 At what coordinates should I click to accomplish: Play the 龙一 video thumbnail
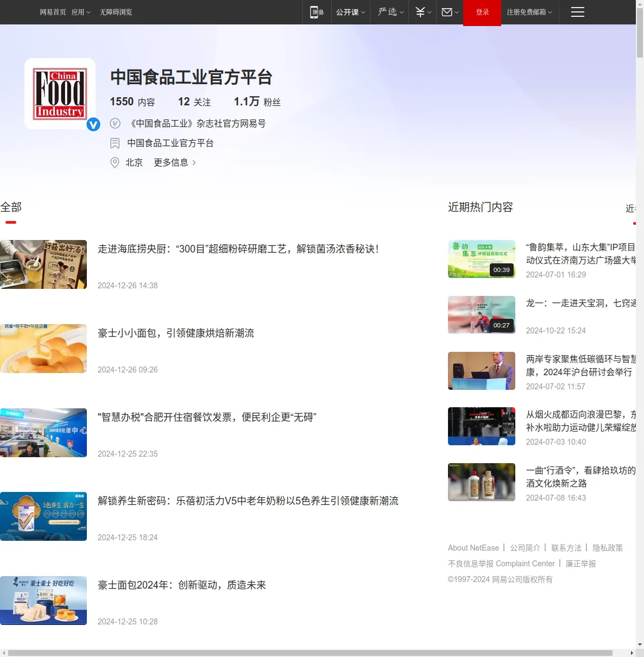pos(482,315)
